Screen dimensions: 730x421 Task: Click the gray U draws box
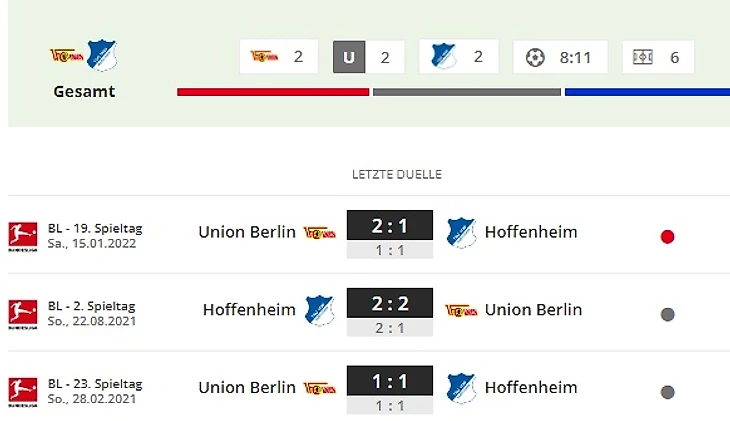[x=349, y=57]
